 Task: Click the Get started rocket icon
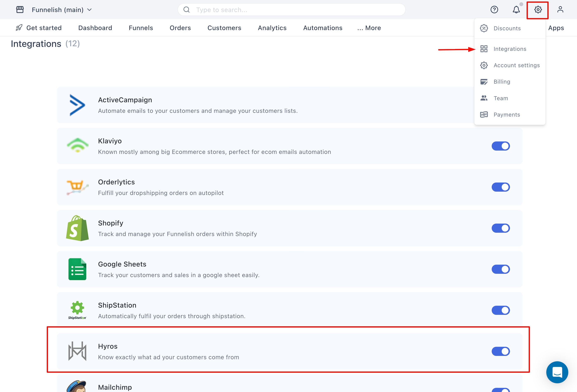[19, 28]
